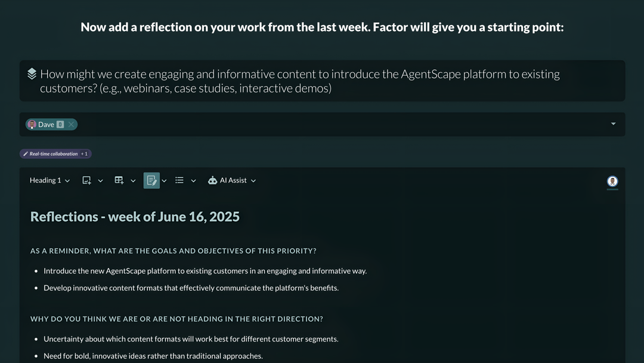Open the Heading 1 style dropdown
Image resolution: width=644 pixels, height=363 pixels.
pyautogui.click(x=49, y=180)
